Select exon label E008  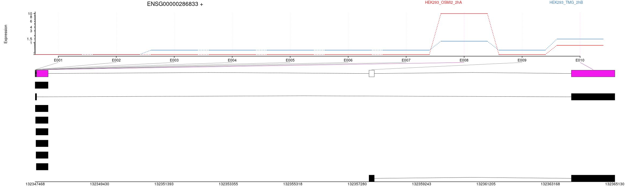pos(464,60)
